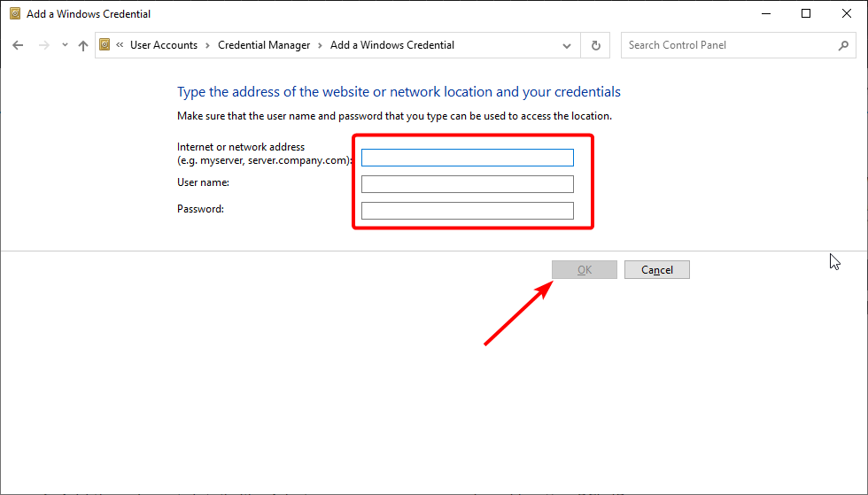Focus the Search Control Panel box
The height and width of the screenshot is (495, 868).
coord(731,45)
